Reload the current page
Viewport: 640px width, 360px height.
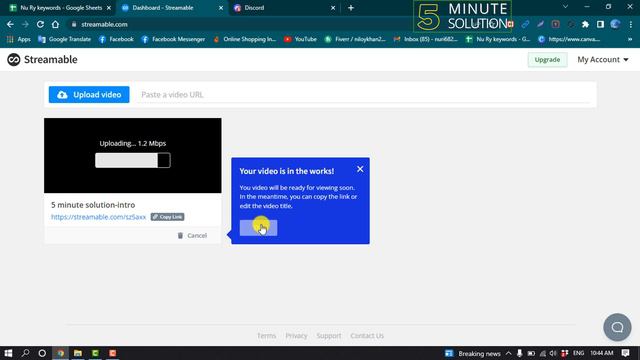coord(40,24)
